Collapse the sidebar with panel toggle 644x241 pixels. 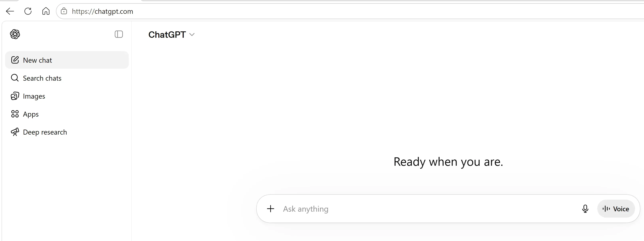(x=119, y=34)
